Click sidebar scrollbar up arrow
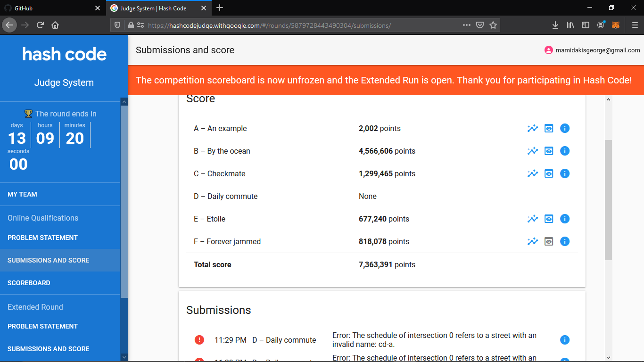644x362 pixels. coord(124,101)
